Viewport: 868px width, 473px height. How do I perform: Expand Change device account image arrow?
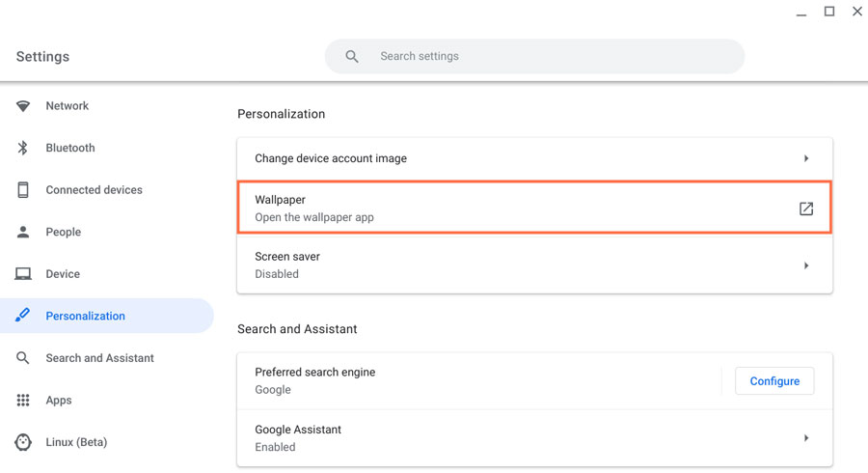[806, 158]
